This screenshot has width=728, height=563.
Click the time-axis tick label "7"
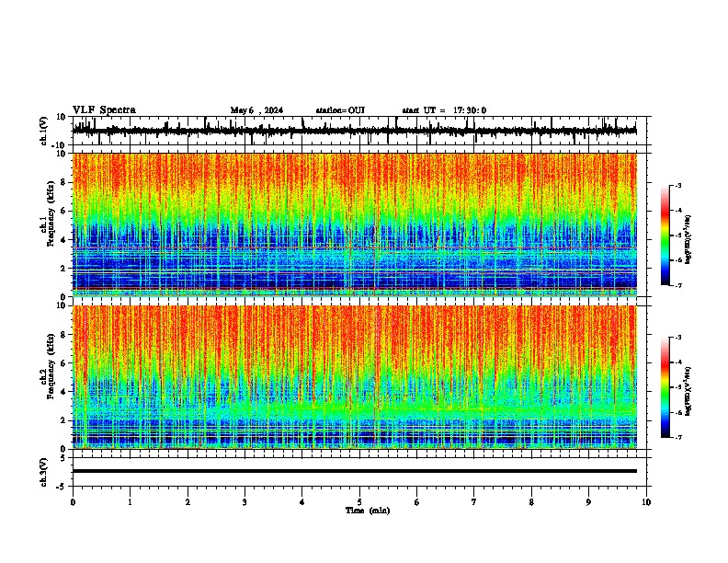point(474,502)
